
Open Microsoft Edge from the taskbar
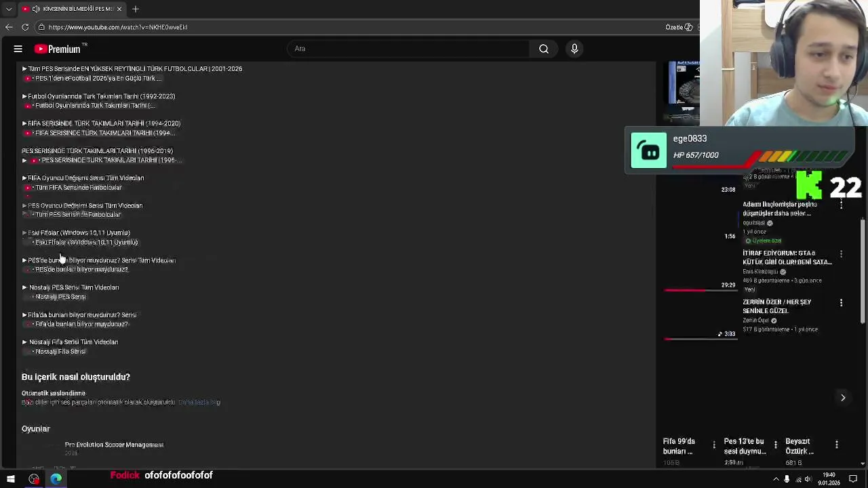coord(56,479)
